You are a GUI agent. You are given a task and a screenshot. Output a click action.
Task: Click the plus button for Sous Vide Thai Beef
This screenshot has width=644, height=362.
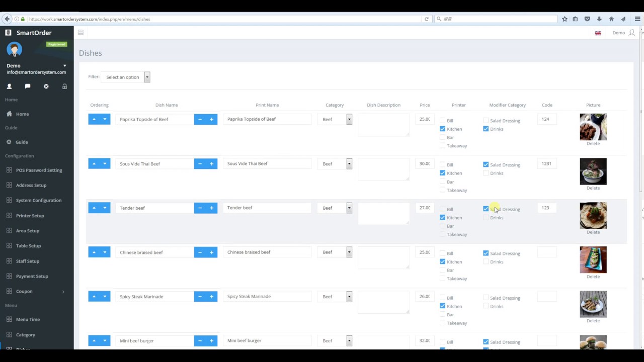211,163
